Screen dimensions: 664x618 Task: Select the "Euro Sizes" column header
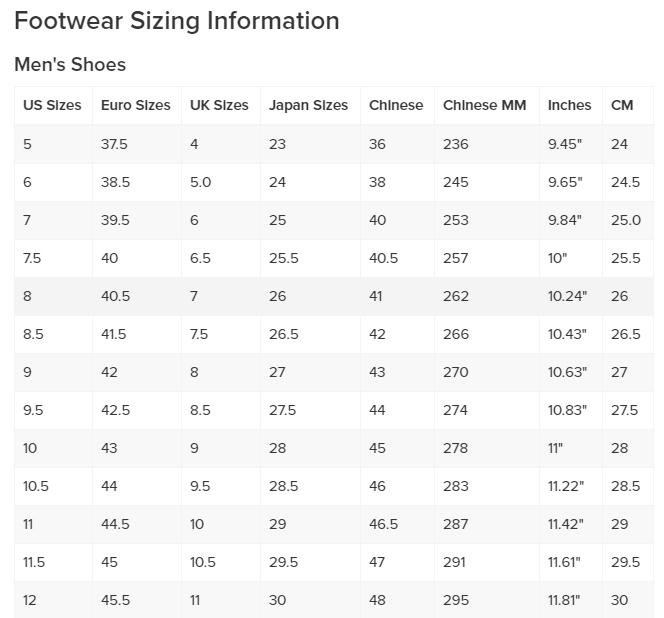(x=135, y=105)
